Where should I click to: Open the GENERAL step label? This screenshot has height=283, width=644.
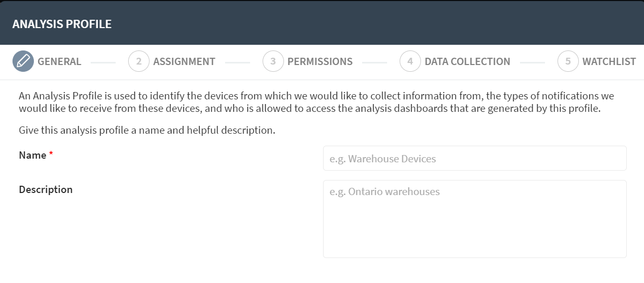(59, 61)
